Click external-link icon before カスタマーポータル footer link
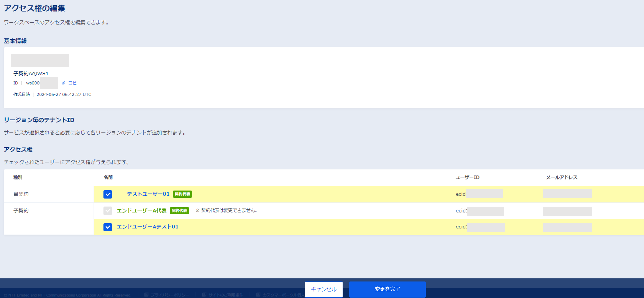 258,295
